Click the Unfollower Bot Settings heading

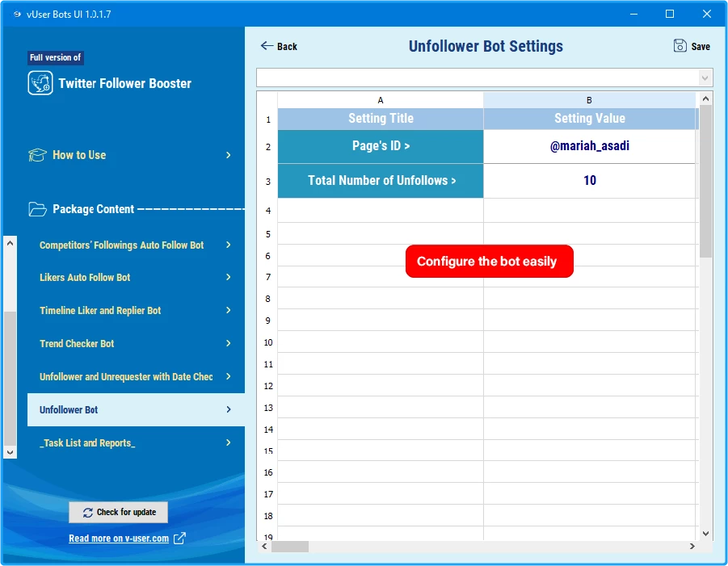486,46
